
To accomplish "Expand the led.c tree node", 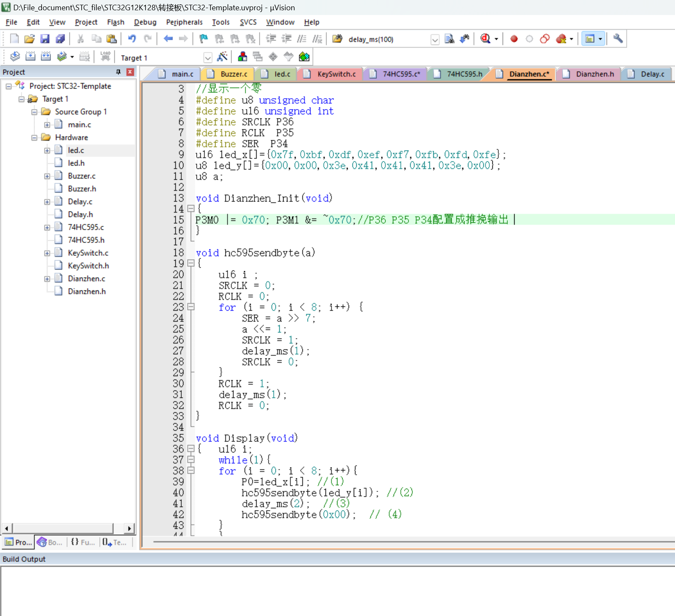I will [x=47, y=151].
